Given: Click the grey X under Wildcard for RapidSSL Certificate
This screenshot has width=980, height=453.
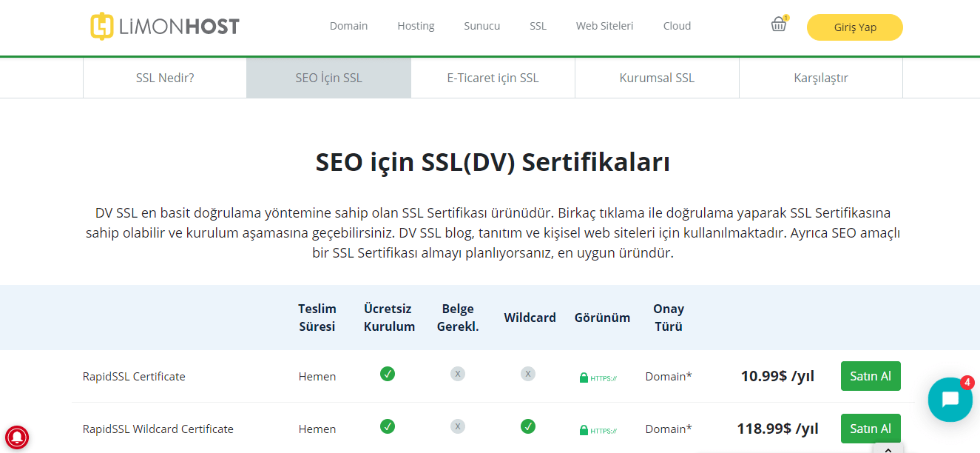Looking at the screenshot, I should coord(527,374).
